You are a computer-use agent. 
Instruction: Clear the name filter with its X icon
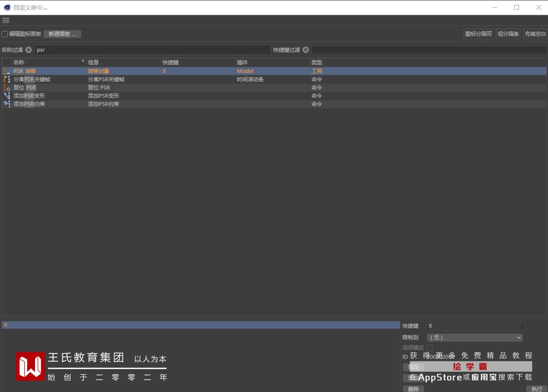click(x=28, y=50)
